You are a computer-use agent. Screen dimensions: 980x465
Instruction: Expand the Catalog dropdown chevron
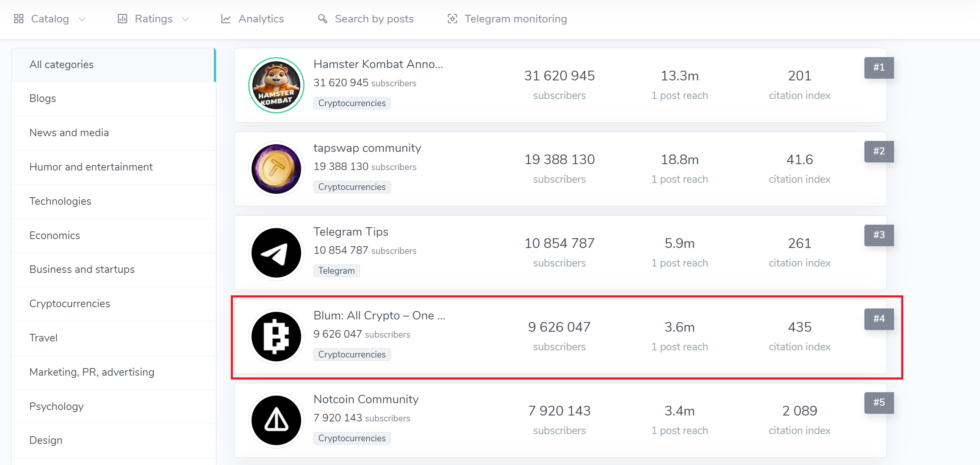82,19
